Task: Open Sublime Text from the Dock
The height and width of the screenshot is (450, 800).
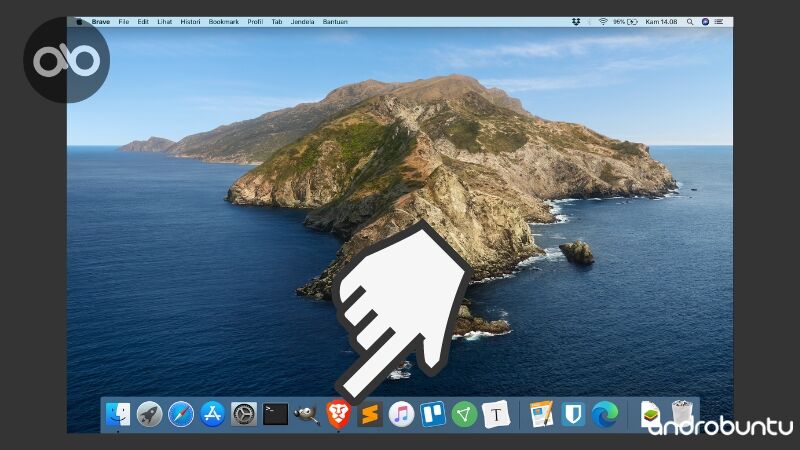Action: [370, 414]
